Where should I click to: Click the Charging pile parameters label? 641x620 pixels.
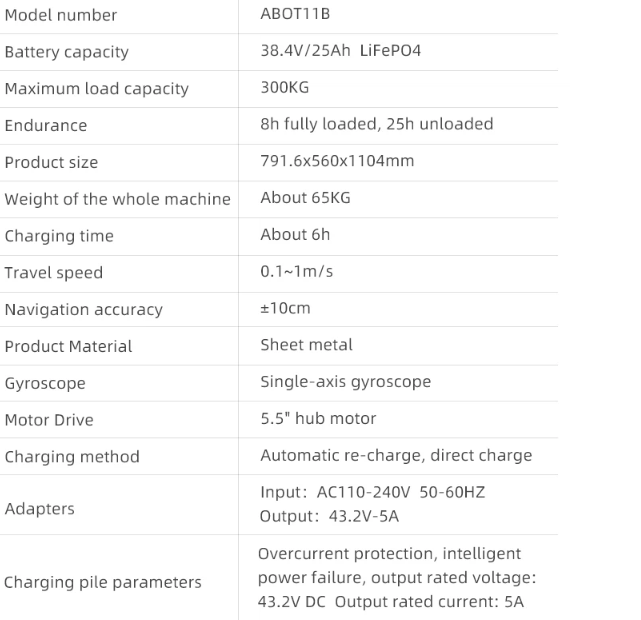coord(102,582)
